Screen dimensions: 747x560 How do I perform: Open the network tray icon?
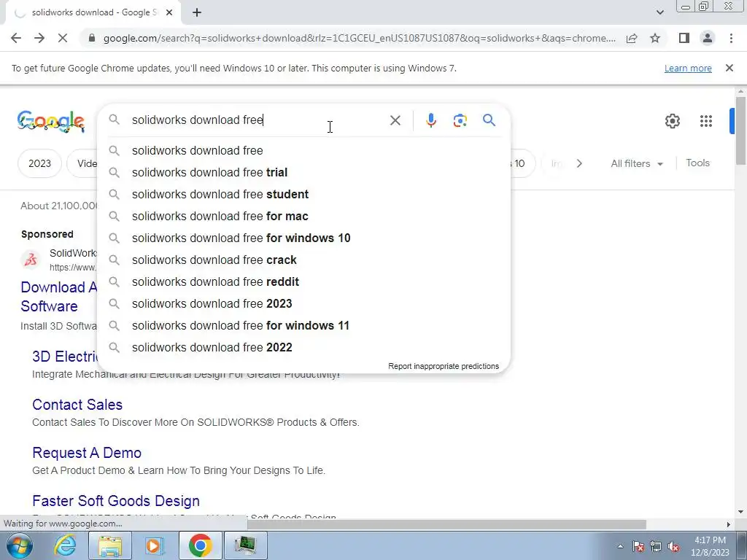click(x=656, y=547)
